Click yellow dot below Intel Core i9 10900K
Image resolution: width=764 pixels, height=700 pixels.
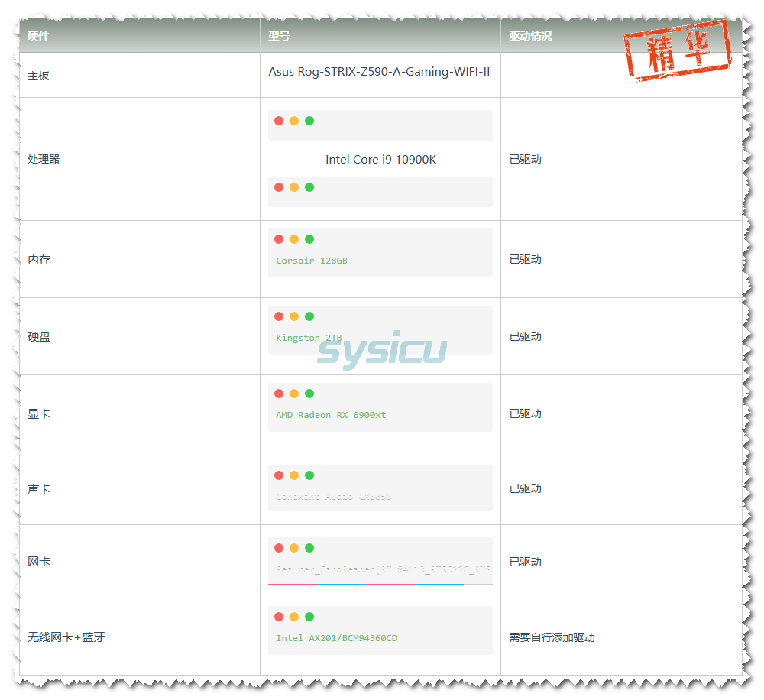tap(294, 187)
